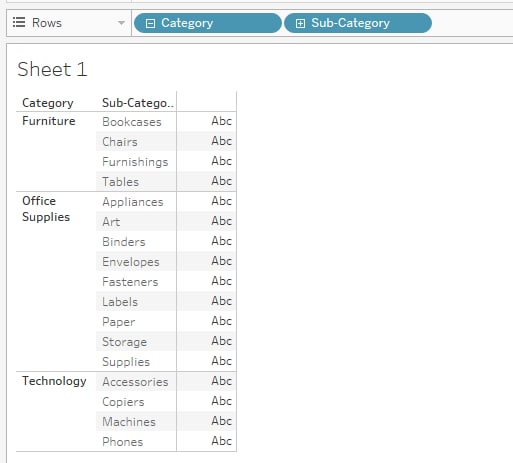Select the Office Supplies category label
The height and width of the screenshot is (463, 513).
click(x=46, y=209)
